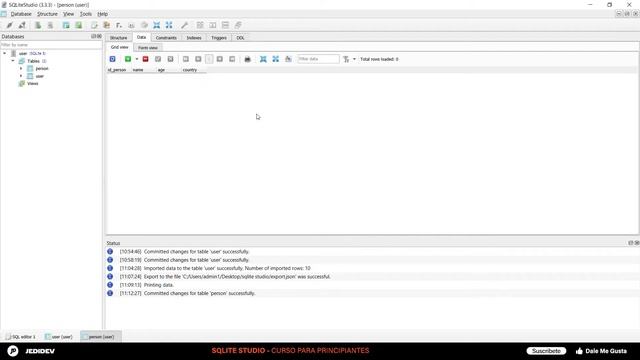640x360 pixels.
Task: Open the SQL functions editor icon
Action: click(119, 25)
